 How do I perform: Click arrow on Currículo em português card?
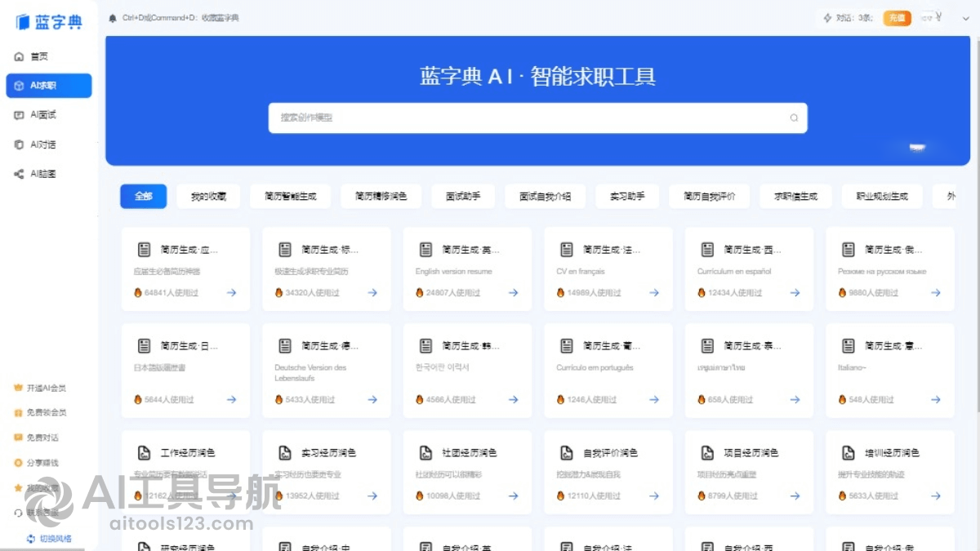[654, 400]
